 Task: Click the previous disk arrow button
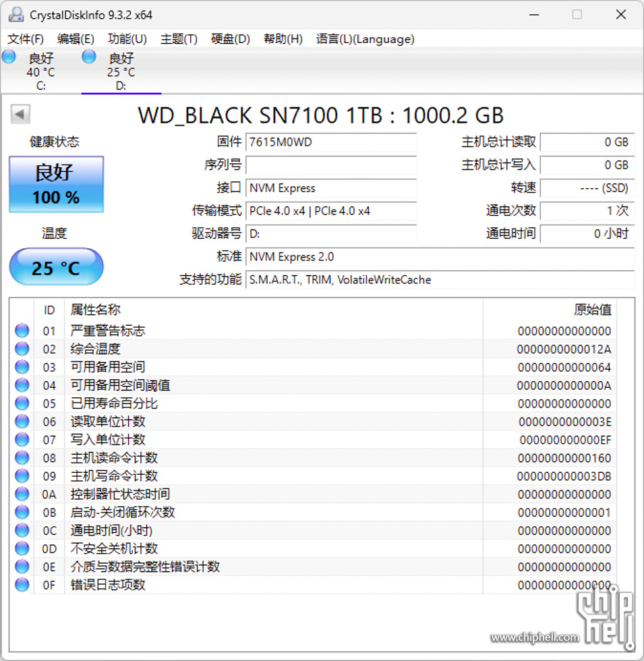(20, 114)
